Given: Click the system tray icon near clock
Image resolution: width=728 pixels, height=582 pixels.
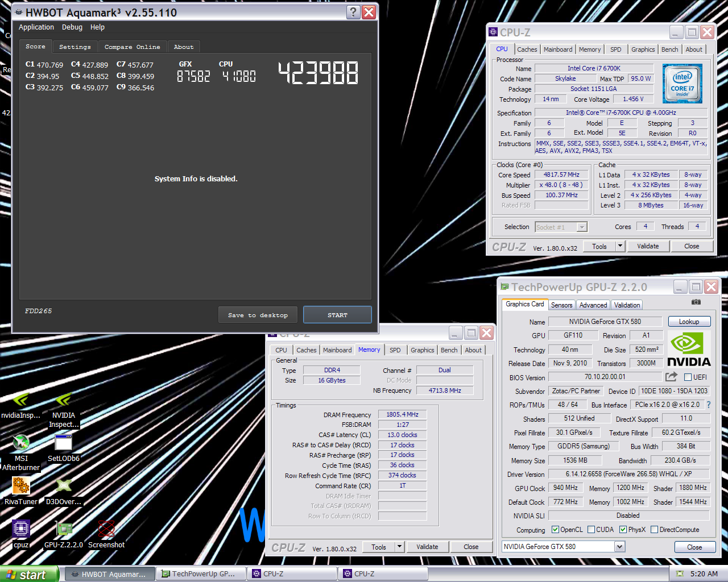Looking at the screenshot, I should 679,573.
